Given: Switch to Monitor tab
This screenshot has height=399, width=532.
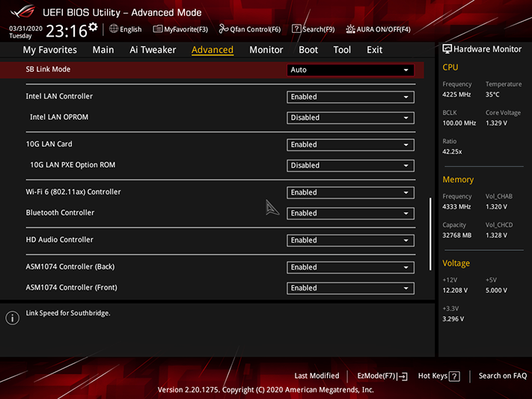Looking at the screenshot, I should 266,50.
